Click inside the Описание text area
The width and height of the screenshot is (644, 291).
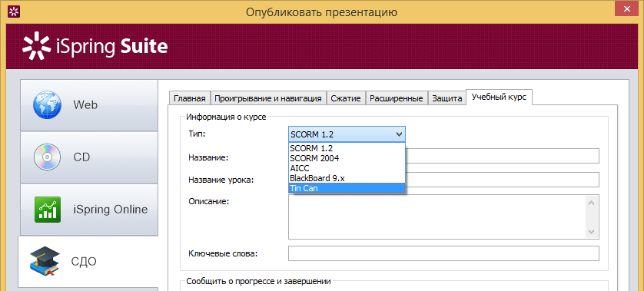437,217
